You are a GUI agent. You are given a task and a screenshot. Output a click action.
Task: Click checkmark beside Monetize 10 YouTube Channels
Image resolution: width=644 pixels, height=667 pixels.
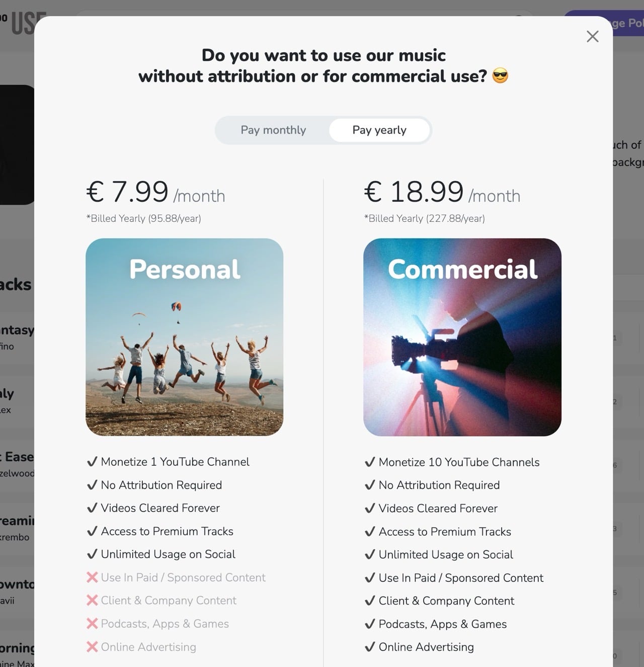(370, 462)
